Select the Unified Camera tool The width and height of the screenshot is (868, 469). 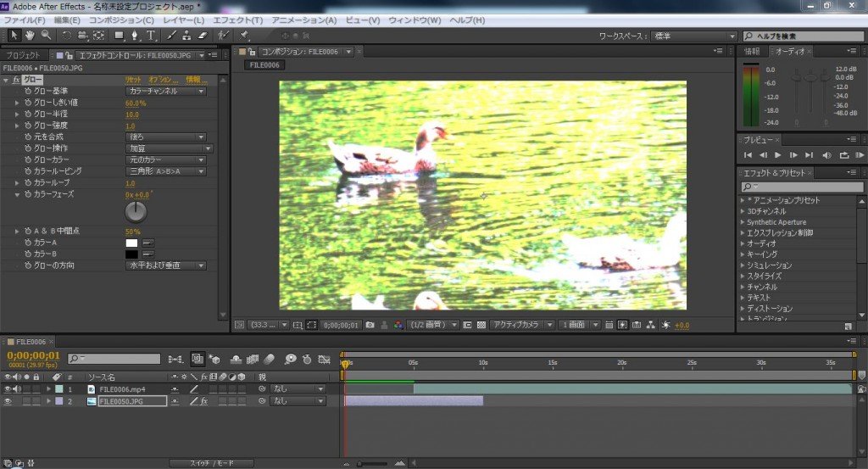[x=82, y=36]
